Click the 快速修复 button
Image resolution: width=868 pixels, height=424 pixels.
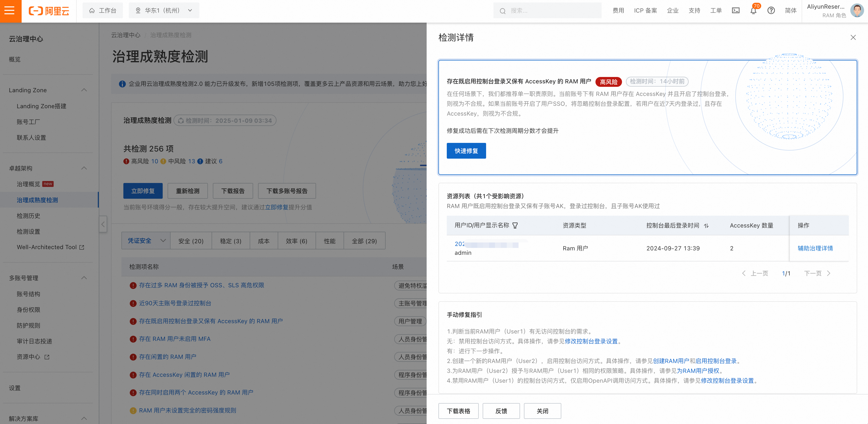point(466,151)
